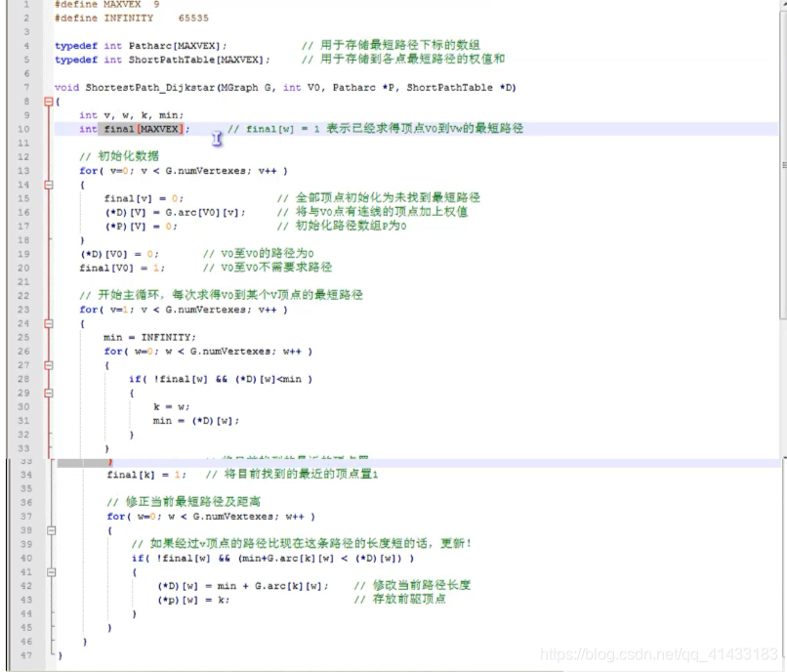Screen dimensions: 787x672
Task: Click the statement 'min = (*D)[w];'
Action: pos(196,421)
